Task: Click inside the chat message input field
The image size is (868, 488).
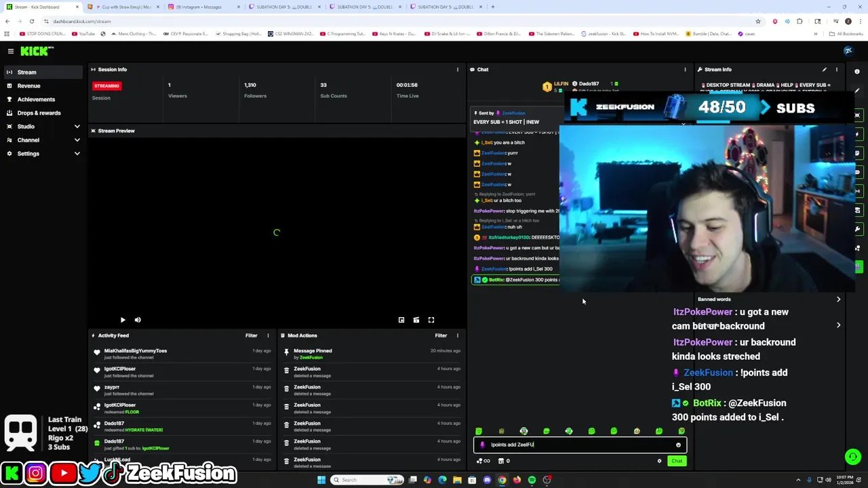Action: tap(580, 445)
